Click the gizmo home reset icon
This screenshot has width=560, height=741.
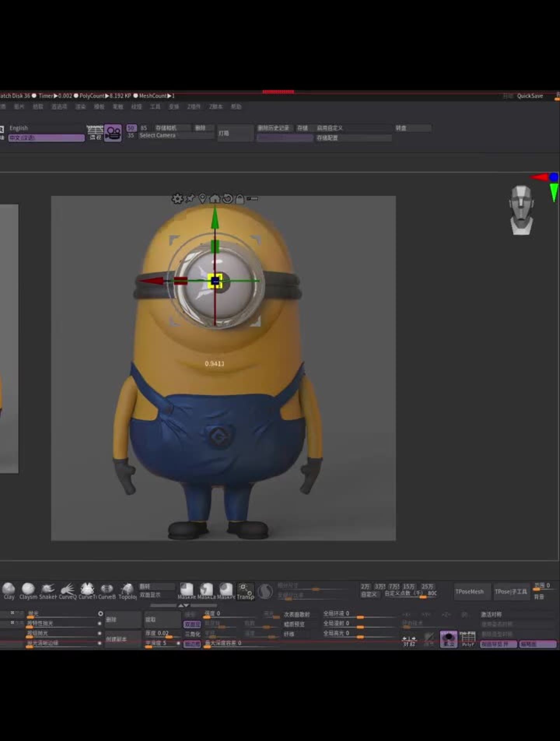(x=215, y=199)
